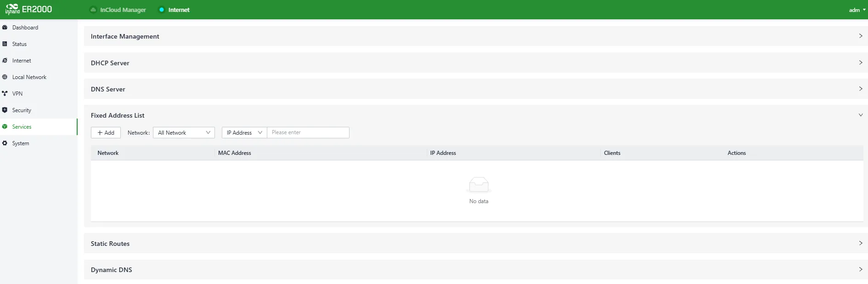Open the adm user dropdown
This screenshot has width=868, height=284.
857,10
